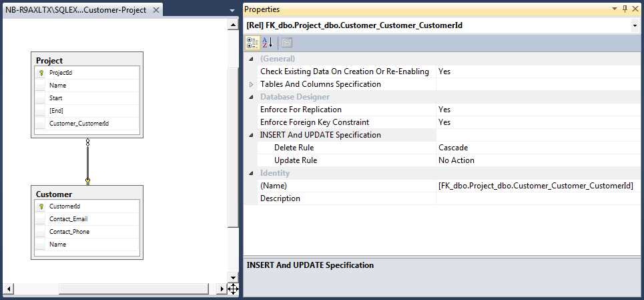644x300 pixels.
Task: Expand Tables And Columns Specification
Action: click(251, 84)
